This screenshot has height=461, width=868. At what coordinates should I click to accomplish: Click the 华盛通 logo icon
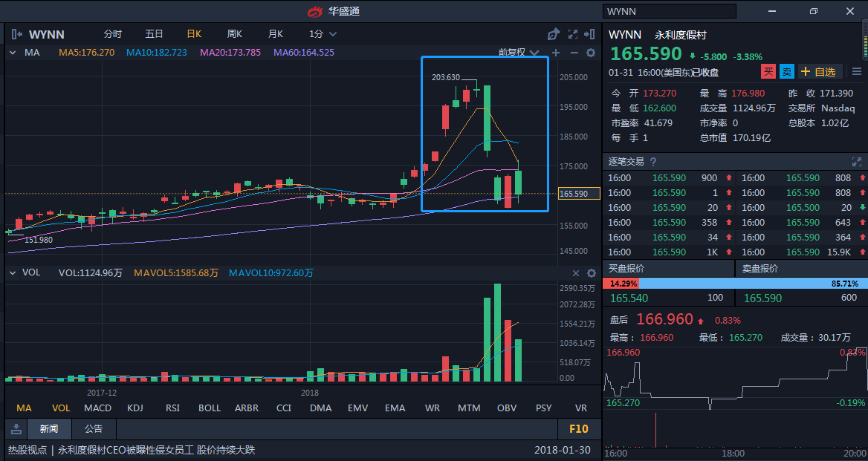pos(315,11)
